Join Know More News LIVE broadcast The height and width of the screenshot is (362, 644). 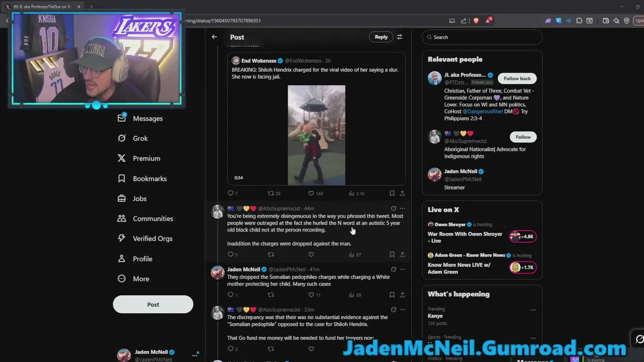pos(523,267)
